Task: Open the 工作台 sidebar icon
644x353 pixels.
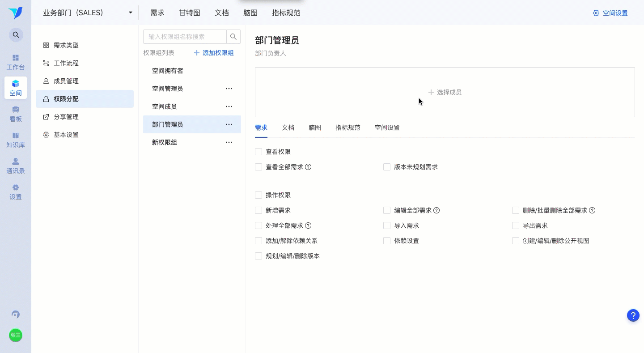Action: point(16,62)
